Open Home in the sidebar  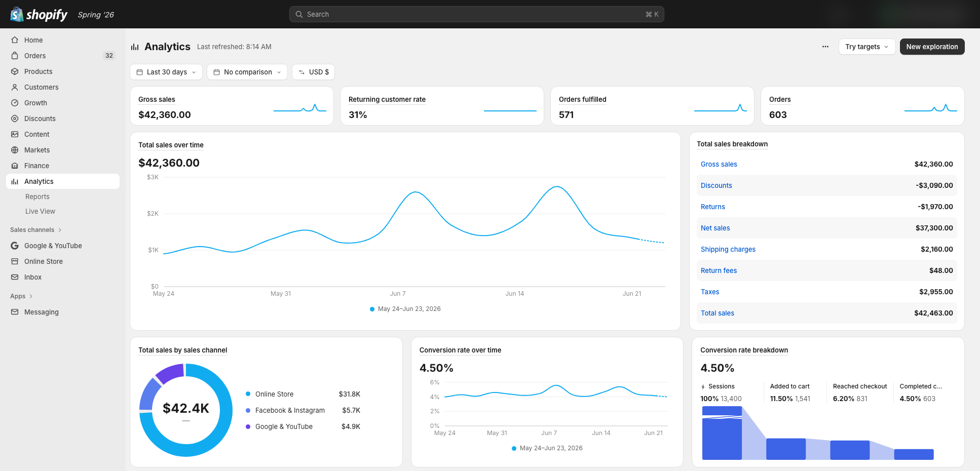[63, 40]
